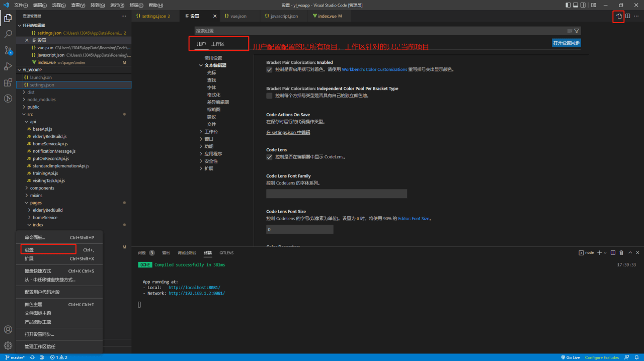Expand the 工作台 settings category
The image size is (644, 361).
tap(211, 132)
